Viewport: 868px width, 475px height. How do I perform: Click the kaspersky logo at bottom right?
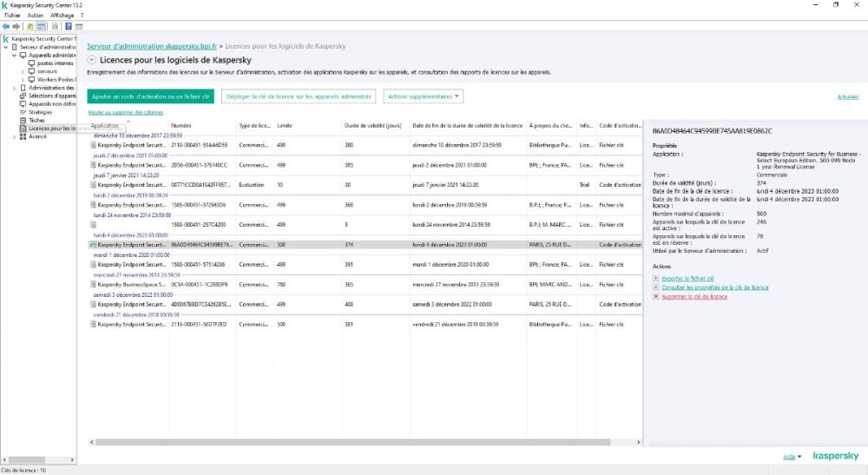click(835, 456)
